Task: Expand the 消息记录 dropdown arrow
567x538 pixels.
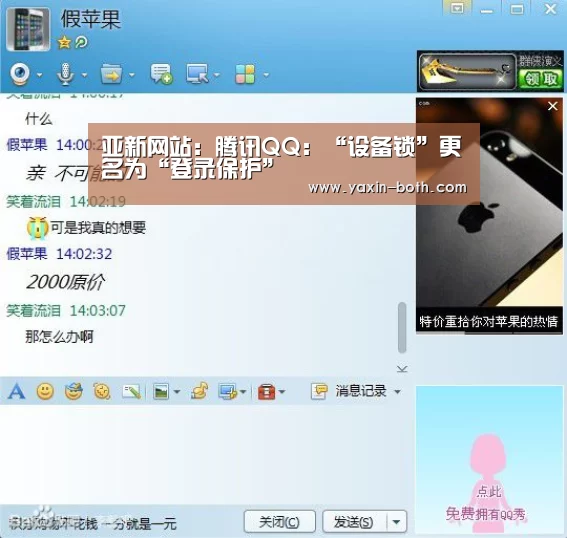Action: tap(397, 392)
